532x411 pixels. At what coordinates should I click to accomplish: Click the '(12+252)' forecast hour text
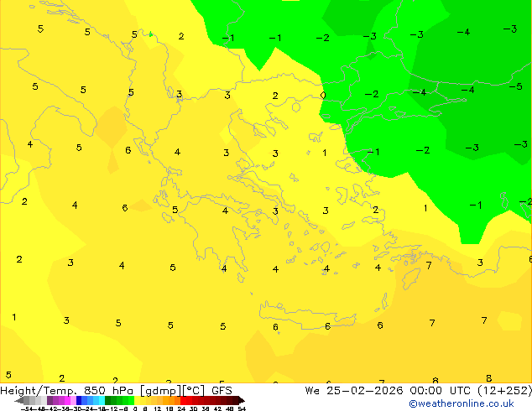(505, 391)
